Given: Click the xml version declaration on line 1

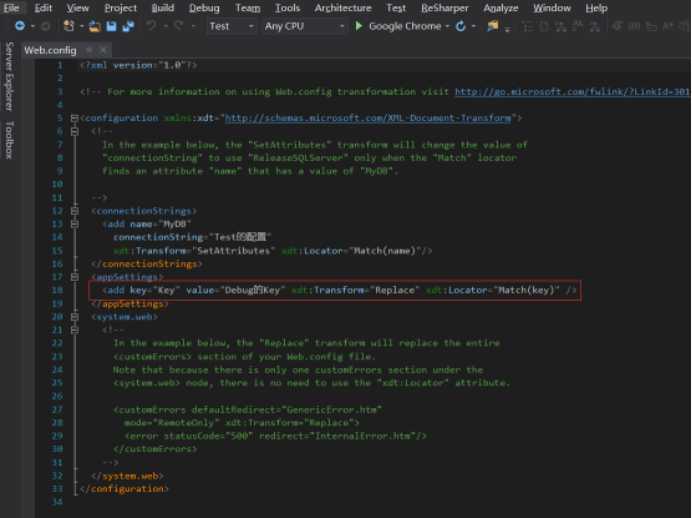Looking at the screenshot, I should [x=139, y=65].
